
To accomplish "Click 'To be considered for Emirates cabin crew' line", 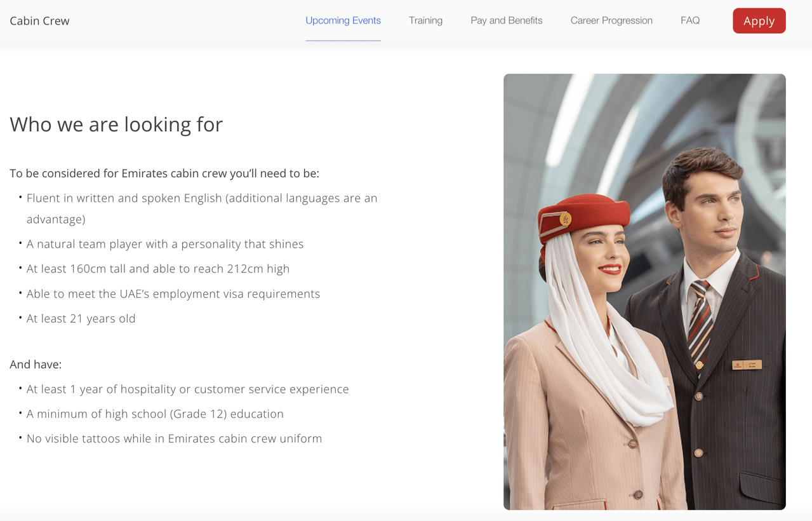I will coord(164,173).
